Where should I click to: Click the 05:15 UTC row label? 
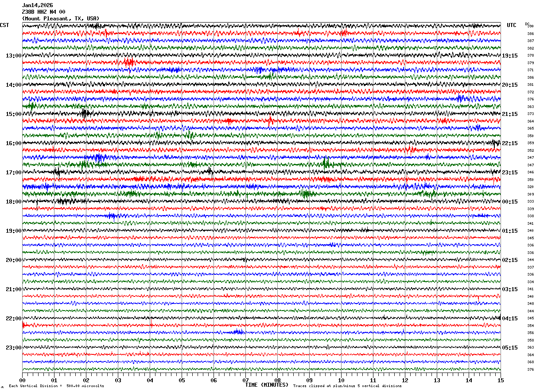[x=510, y=348]
